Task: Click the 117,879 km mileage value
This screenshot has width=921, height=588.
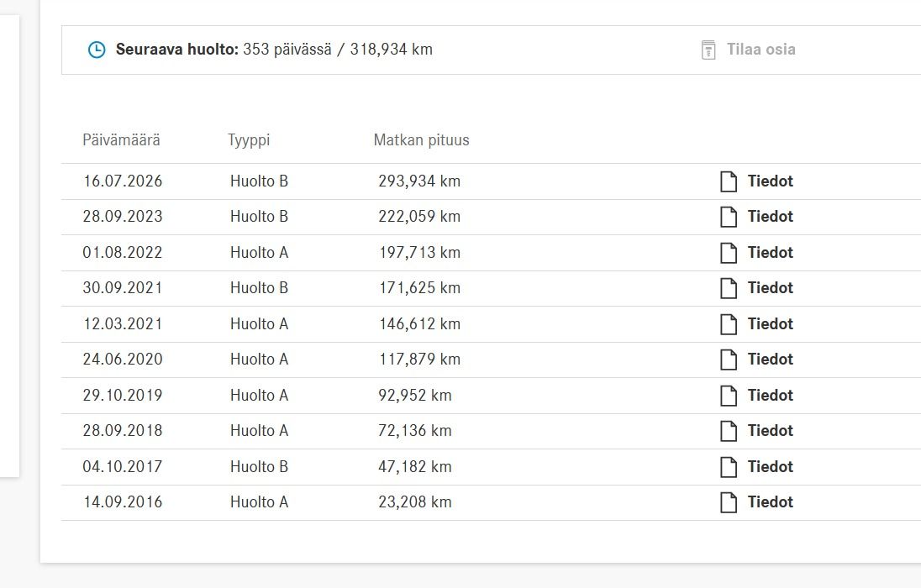Action: (x=419, y=359)
